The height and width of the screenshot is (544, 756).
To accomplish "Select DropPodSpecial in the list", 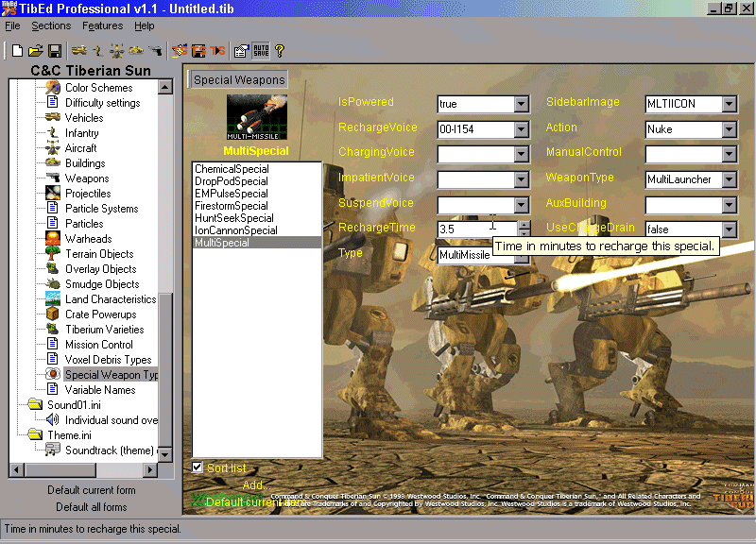I will click(x=232, y=181).
